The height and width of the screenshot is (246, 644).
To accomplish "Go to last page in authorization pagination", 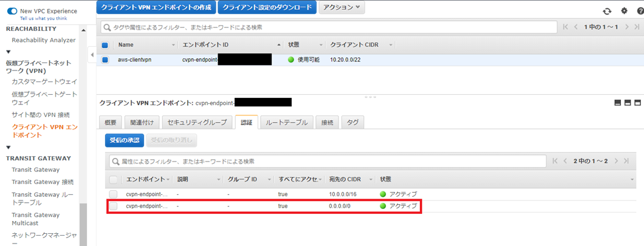I will [626, 161].
